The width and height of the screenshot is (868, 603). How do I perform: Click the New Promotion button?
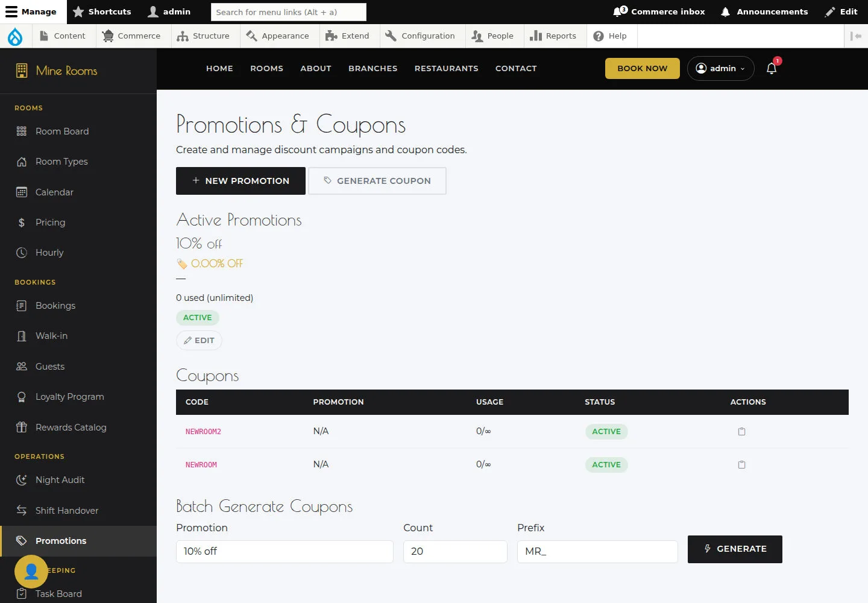(x=241, y=181)
